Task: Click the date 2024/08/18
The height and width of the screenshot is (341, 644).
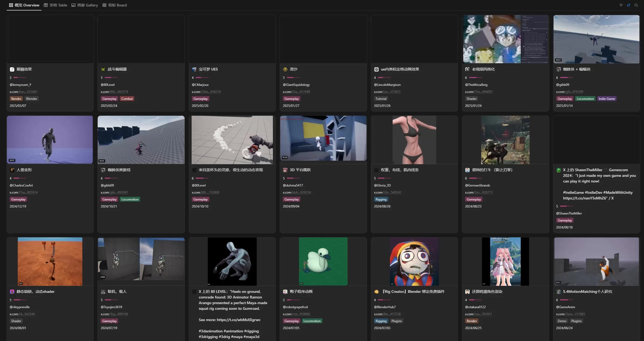Action: coord(564,227)
